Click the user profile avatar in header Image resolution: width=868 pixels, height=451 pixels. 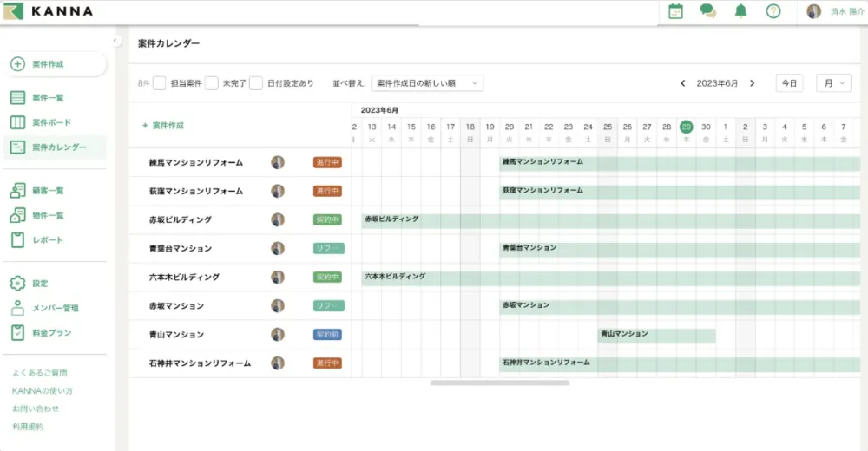pyautogui.click(x=813, y=11)
